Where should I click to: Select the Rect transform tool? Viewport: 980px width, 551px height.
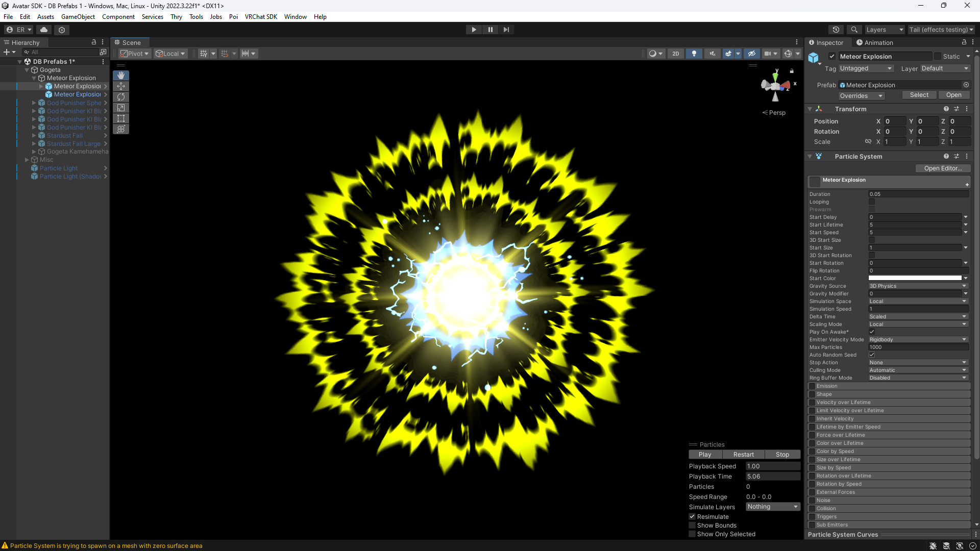point(121,118)
